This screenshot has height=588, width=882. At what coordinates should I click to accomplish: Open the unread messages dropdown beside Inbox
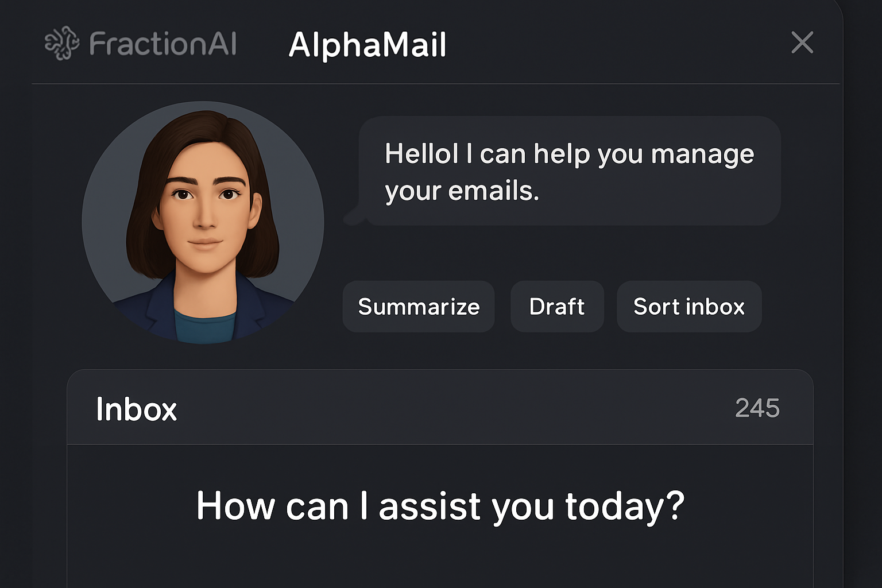758,408
